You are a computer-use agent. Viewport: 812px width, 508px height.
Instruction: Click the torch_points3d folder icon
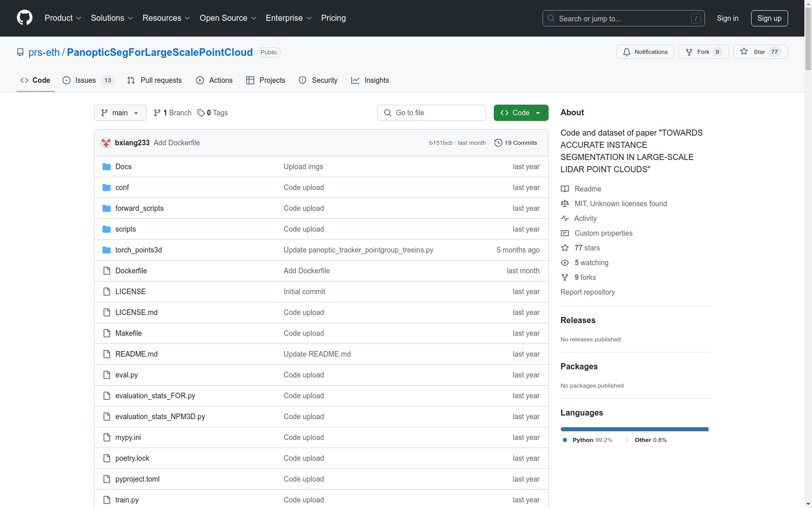pyautogui.click(x=107, y=250)
